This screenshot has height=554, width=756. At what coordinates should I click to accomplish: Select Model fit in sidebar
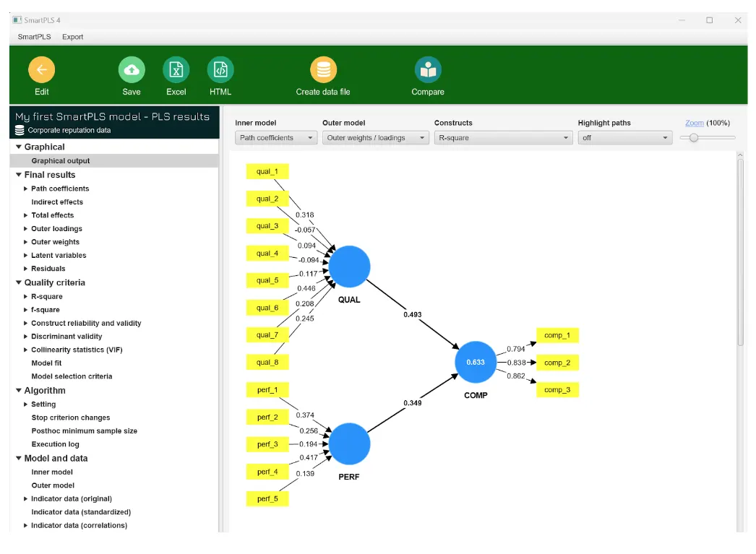(x=46, y=363)
